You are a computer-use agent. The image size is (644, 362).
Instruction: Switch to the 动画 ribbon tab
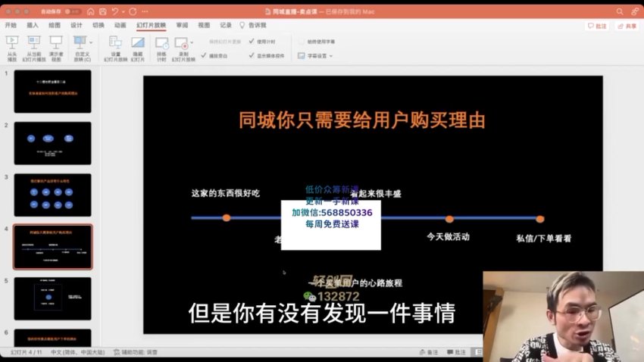[x=120, y=25]
